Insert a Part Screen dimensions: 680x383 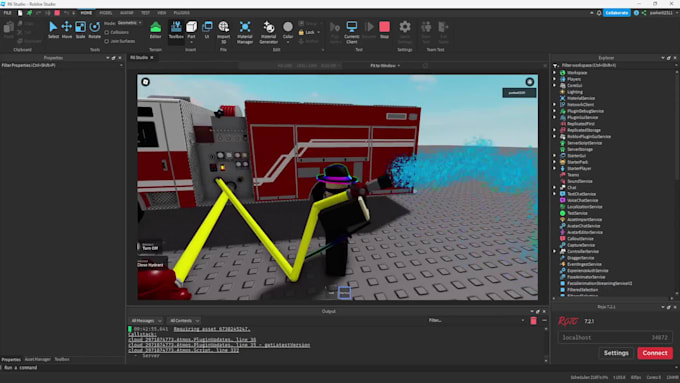point(191,30)
